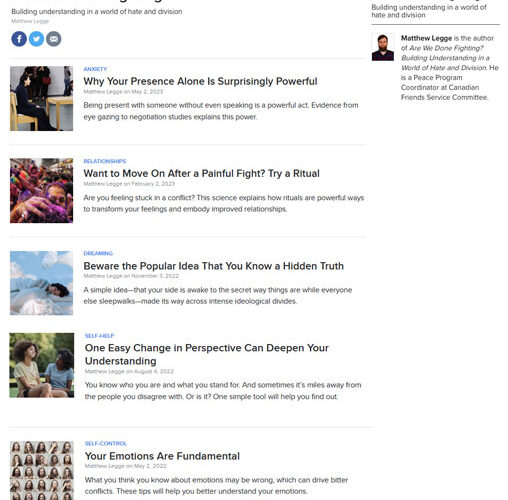Open the ANXIETY topic link

(95, 69)
